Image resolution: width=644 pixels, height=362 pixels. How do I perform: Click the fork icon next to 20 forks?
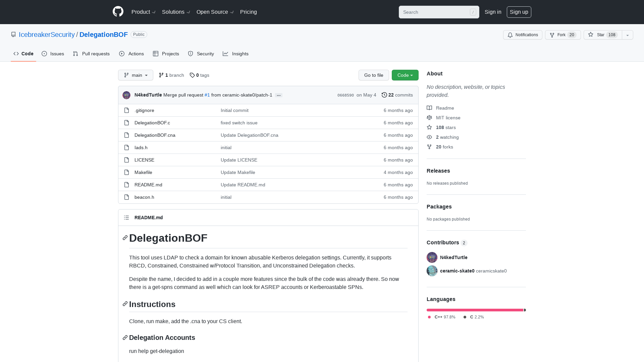[x=429, y=147]
